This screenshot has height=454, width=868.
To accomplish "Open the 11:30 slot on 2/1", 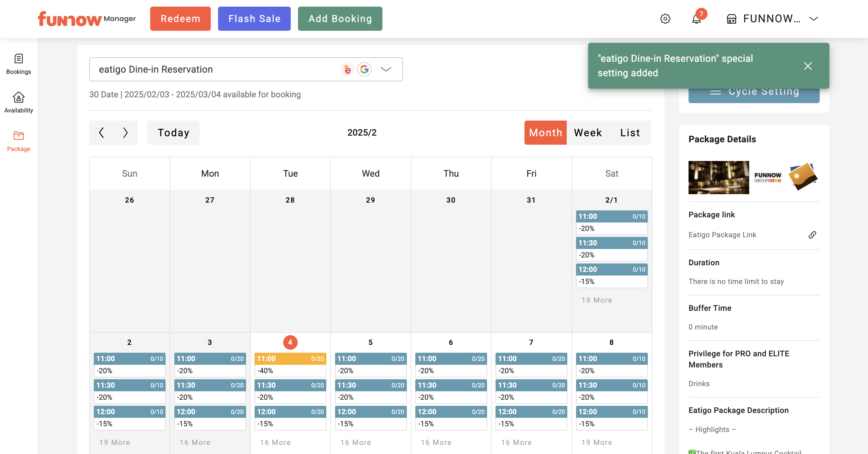I will click(612, 249).
